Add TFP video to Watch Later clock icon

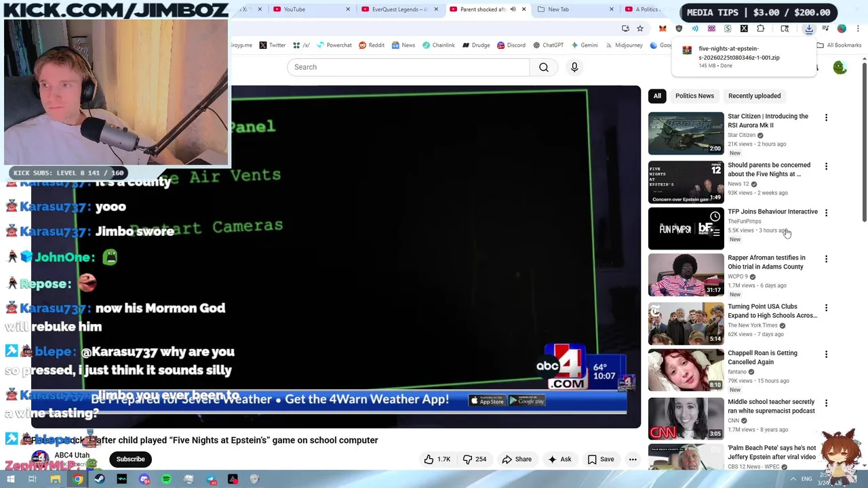[x=715, y=217]
